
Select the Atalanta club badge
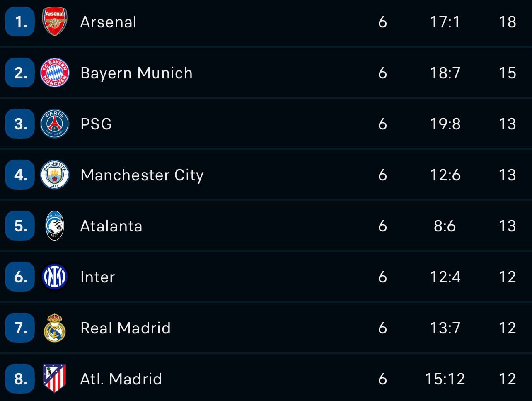click(x=55, y=226)
